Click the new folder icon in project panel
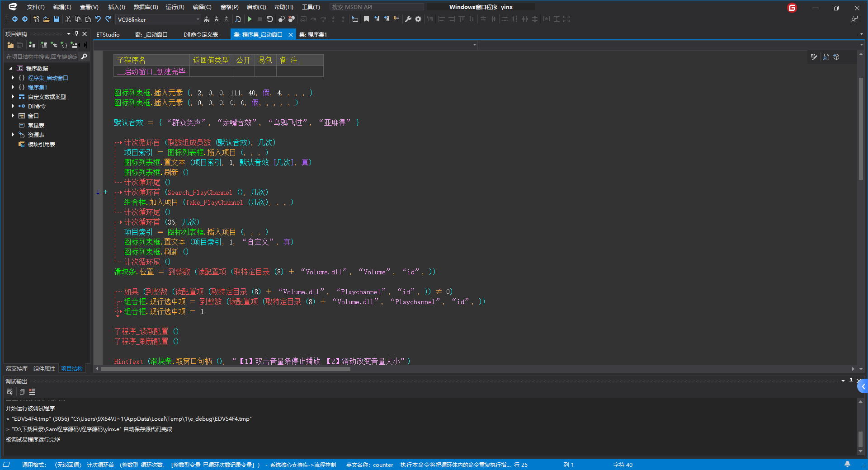This screenshot has height=470, width=868. click(x=10, y=45)
